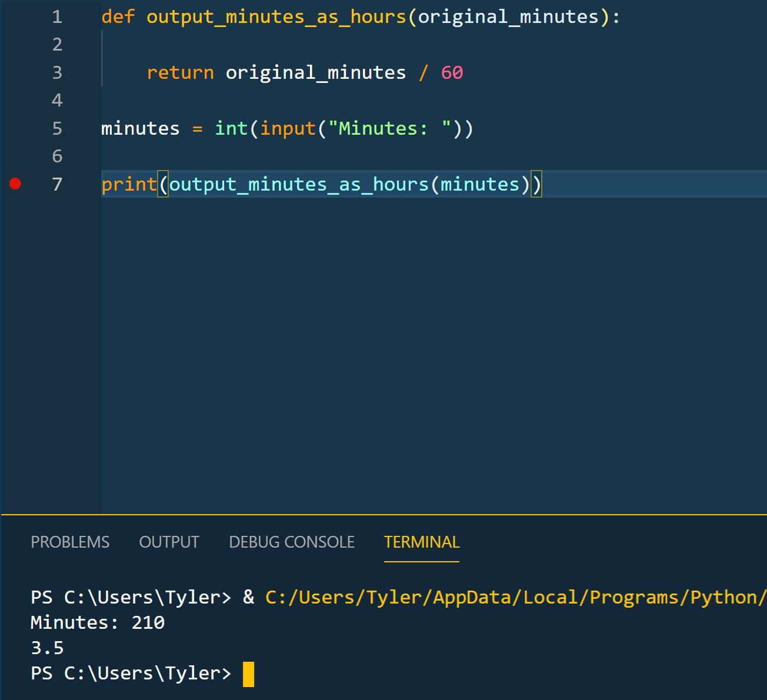Viewport: 767px width, 700px height.
Task: Click the 3.5 output in terminal
Action: [x=47, y=648]
